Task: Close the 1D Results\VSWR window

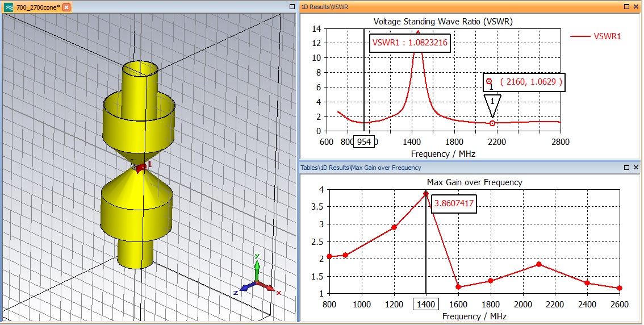Action: pyautogui.click(x=636, y=7)
